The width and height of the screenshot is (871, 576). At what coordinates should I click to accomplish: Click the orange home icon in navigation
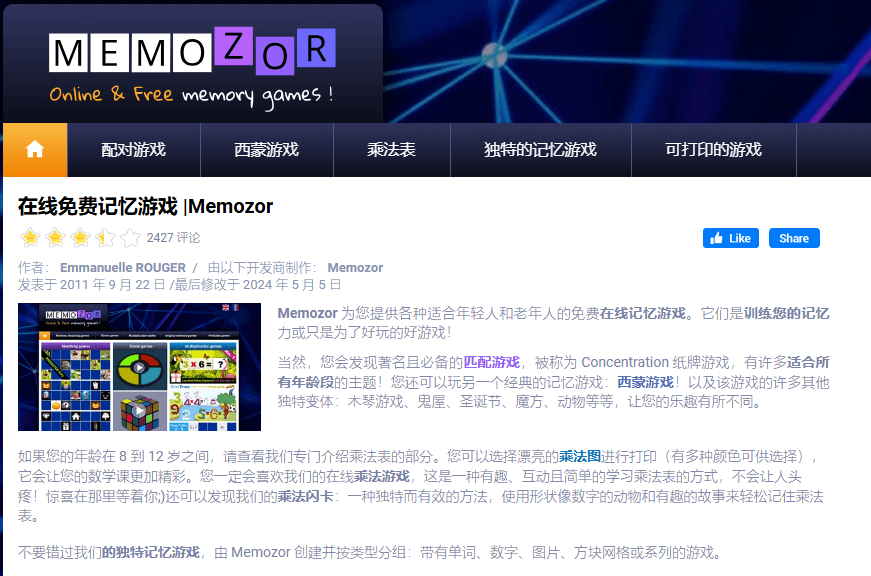(x=35, y=150)
